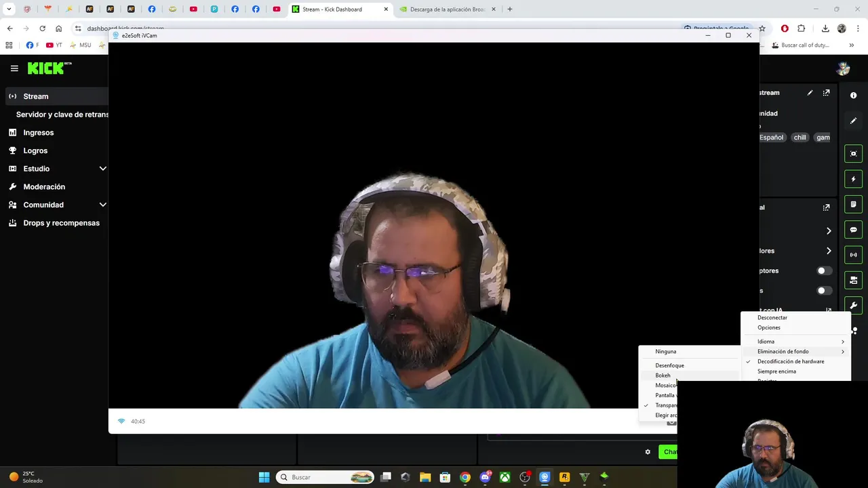Toggle Decodificación de hardware option

(795, 361)
